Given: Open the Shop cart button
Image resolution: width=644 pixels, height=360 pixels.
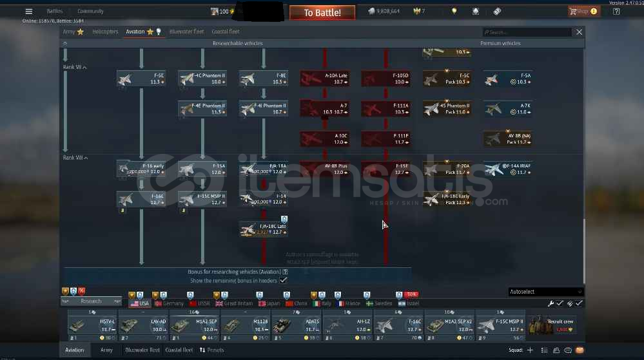Looking at the screenshot, I should click(x=583, y=12).
